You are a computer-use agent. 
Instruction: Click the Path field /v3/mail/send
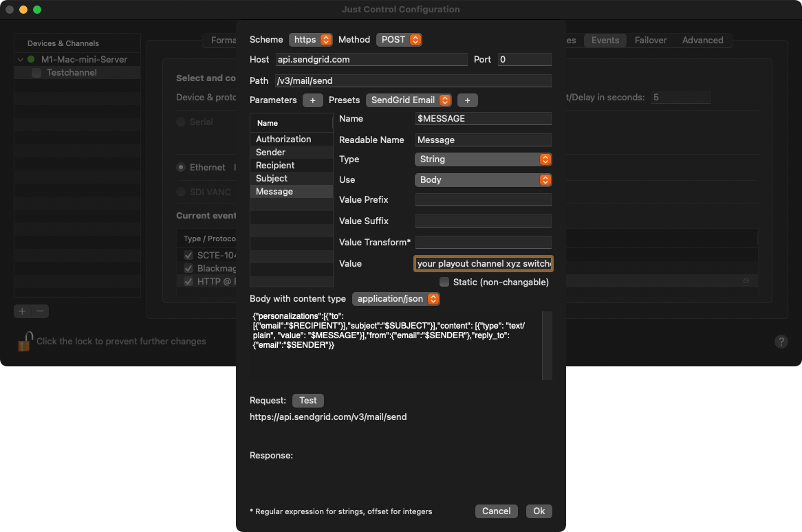[x=413, y=80]
